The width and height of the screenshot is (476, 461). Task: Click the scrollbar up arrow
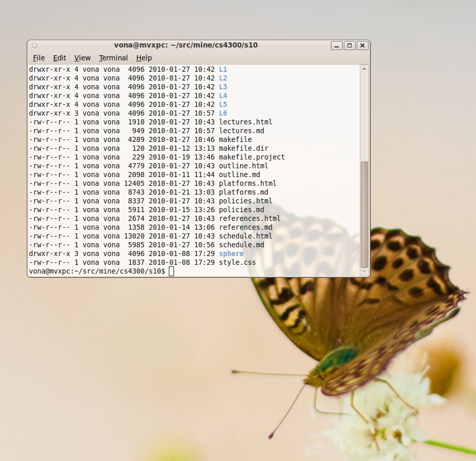pos(364,69)
